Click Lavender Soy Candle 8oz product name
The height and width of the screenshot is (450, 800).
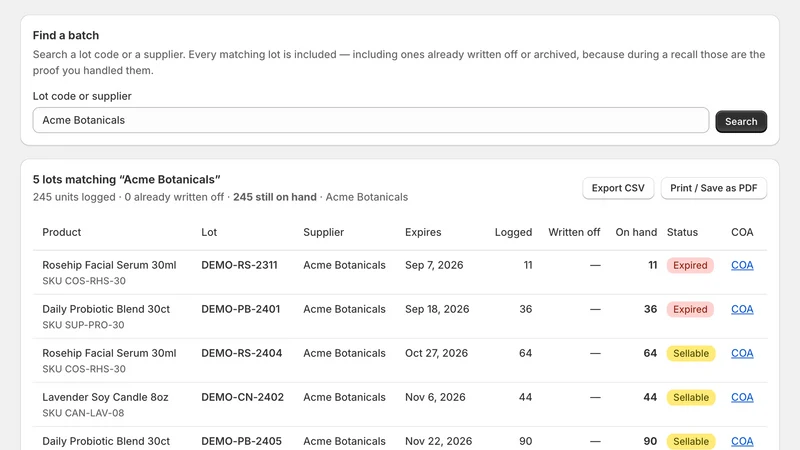click(105, 397)
